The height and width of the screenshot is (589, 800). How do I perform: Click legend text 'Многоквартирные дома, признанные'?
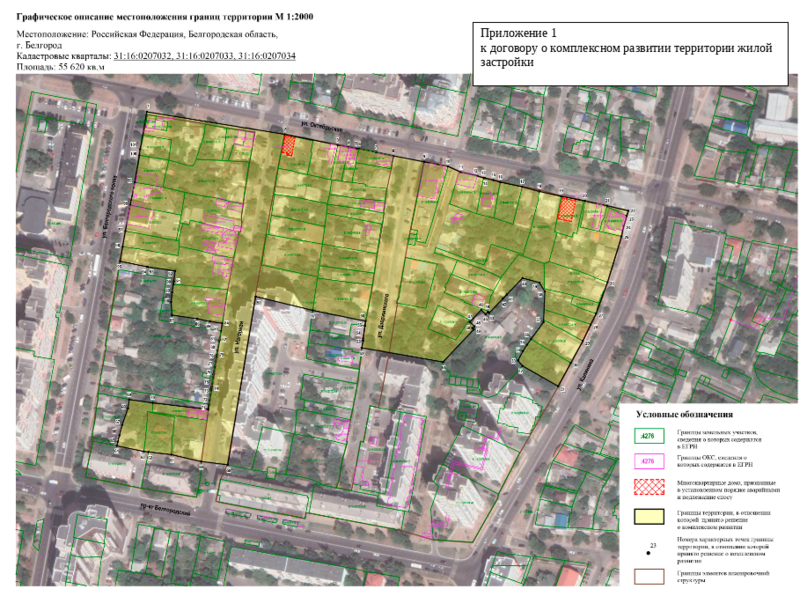pyautogui.click(x=729, y=489)
